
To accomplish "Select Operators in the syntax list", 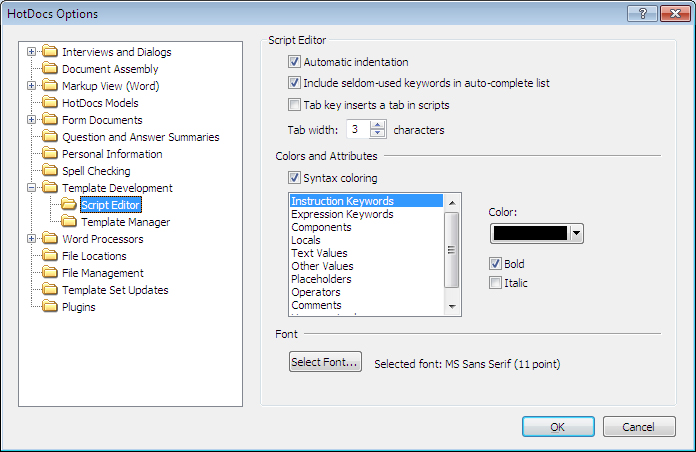I will (366, 292).
